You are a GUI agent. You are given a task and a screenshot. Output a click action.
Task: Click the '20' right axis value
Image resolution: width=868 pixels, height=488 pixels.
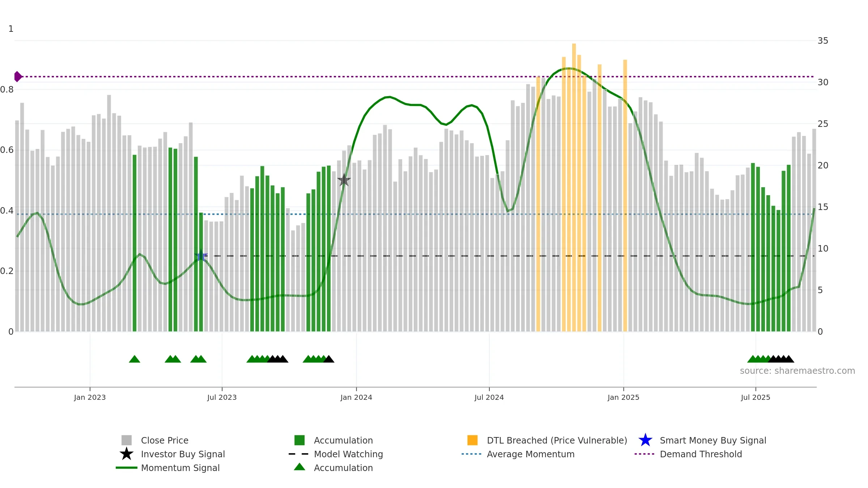[x=823, y=165]
